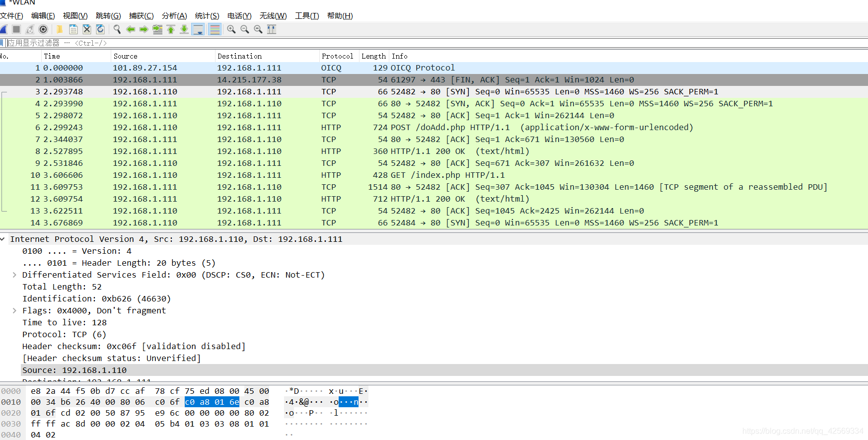The image size is (868, 440).
Task: Select Total Length: 52 field
Action: 62,287
